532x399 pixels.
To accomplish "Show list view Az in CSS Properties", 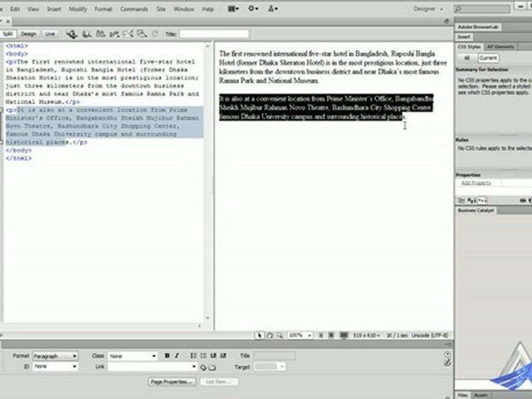I will click(471, 201).
